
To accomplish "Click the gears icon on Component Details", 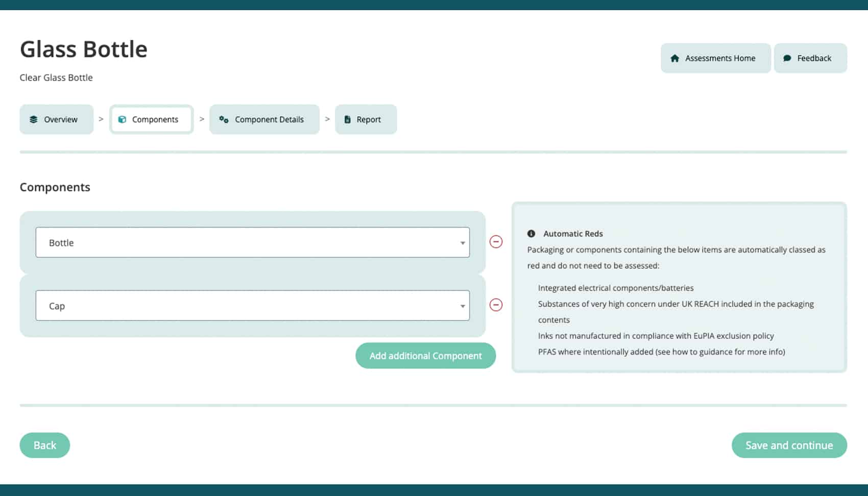I will tap(224, 119).
